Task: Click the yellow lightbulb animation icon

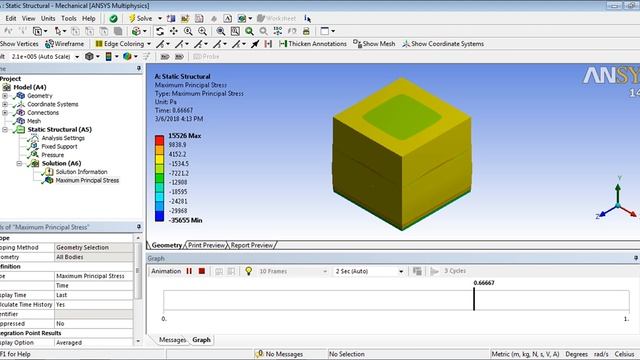Action: point(248,271)
